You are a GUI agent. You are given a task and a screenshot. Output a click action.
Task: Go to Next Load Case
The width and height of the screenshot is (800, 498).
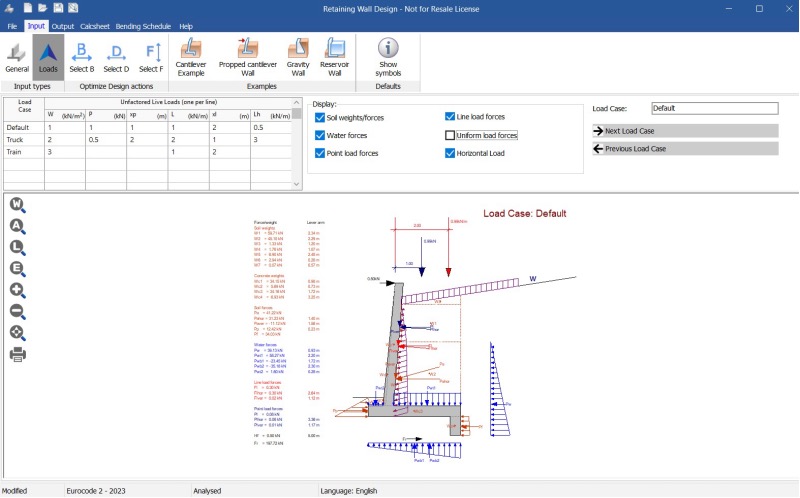coord(685,130)
